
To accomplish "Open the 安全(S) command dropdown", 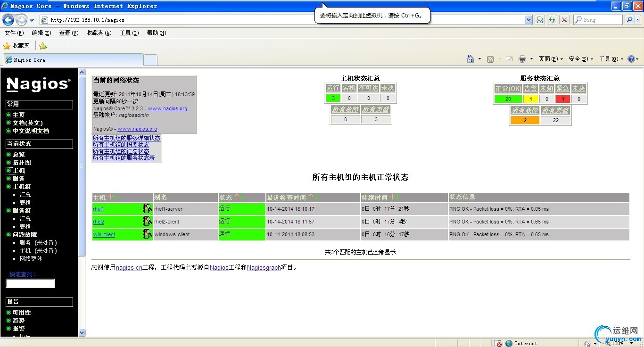I will click(581, 59).
